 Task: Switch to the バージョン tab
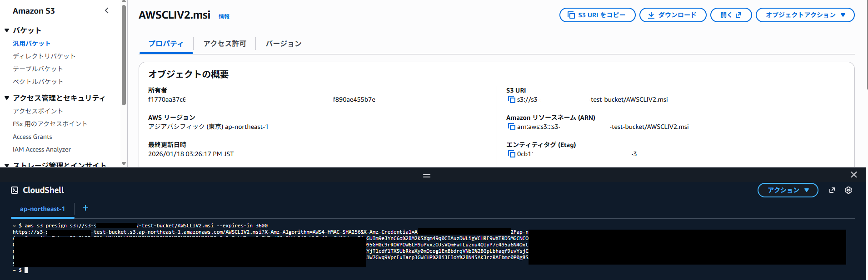tap(284, 44)
